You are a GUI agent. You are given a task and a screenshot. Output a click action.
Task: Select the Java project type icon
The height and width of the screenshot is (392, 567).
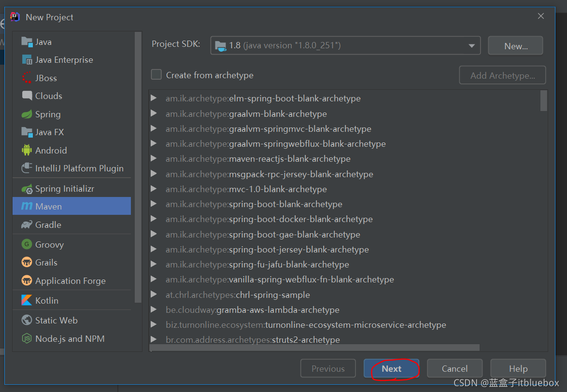tap(27, 42)
